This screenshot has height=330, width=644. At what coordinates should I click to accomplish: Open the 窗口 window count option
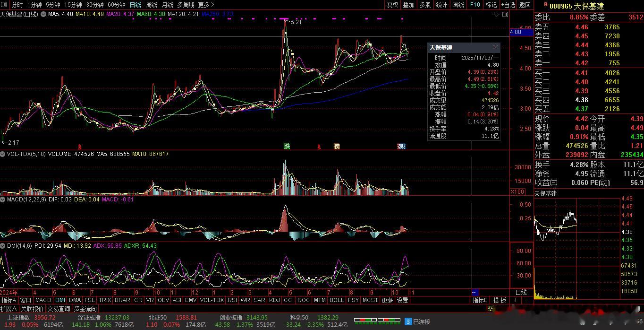[x=25, y=300]
